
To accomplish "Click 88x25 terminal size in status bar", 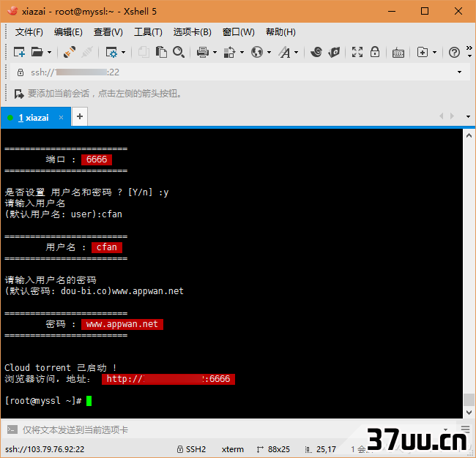I will 273,449.
